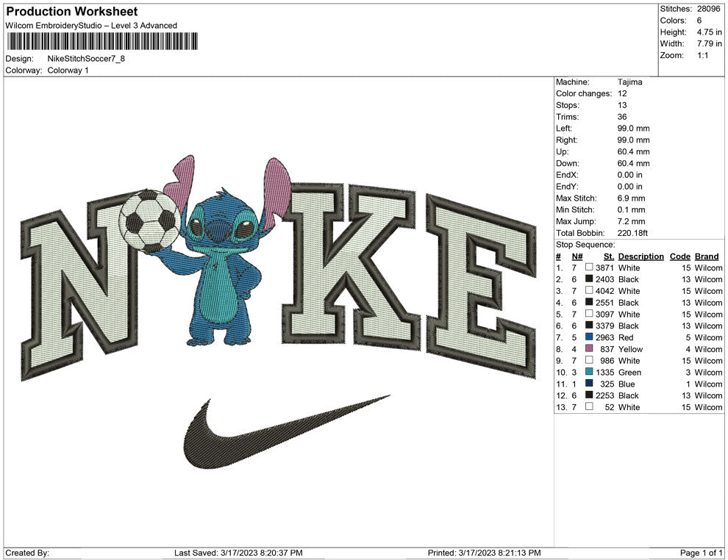Click the last embroidered letter E in the design
The image size is (728, 560).
pos(481,287)
